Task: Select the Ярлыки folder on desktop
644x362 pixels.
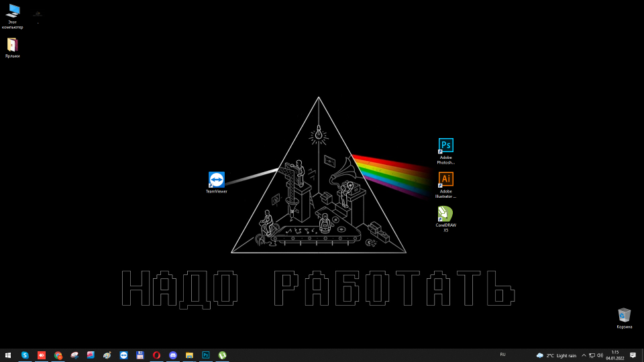Action: [x=12, y=48]
